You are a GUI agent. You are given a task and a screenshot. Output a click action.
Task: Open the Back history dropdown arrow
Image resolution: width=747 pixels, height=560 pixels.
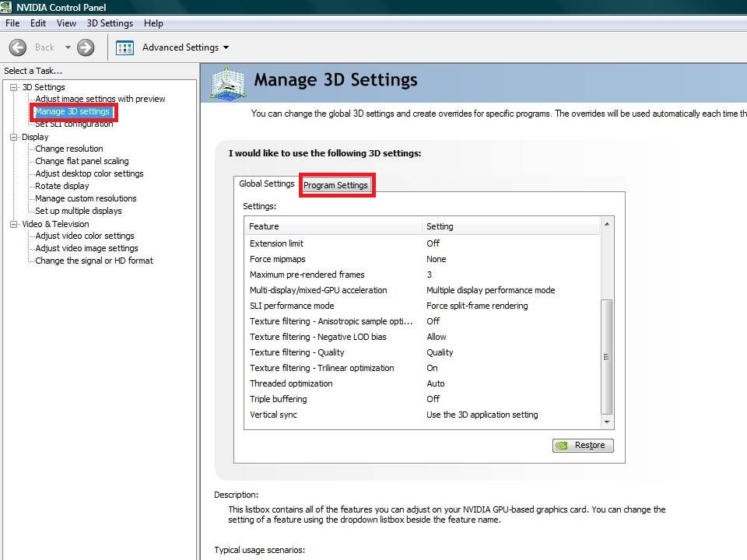point(68,47)
